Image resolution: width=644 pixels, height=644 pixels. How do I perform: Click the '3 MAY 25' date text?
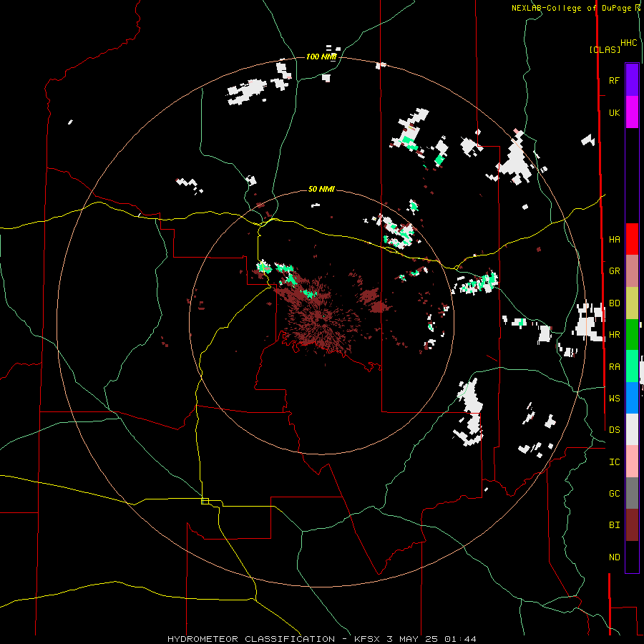(x=412, y=639)
